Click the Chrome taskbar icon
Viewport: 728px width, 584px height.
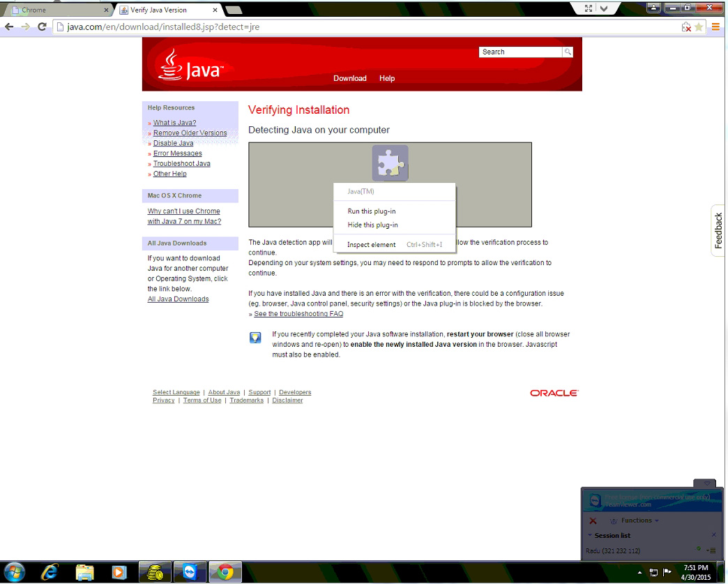tap(225, 572)
